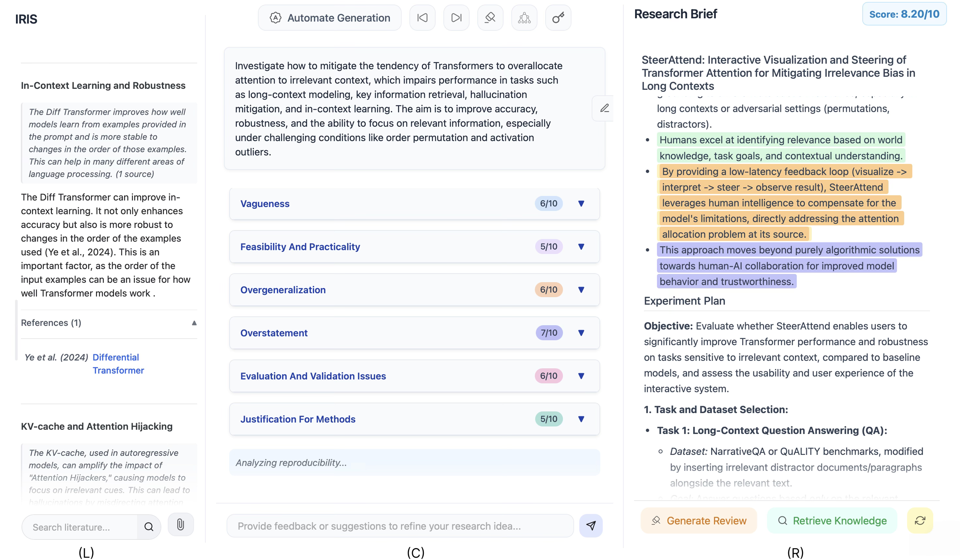Open the tree structure view icon
This screenshot has width=960, height=560.
point(524,18)
